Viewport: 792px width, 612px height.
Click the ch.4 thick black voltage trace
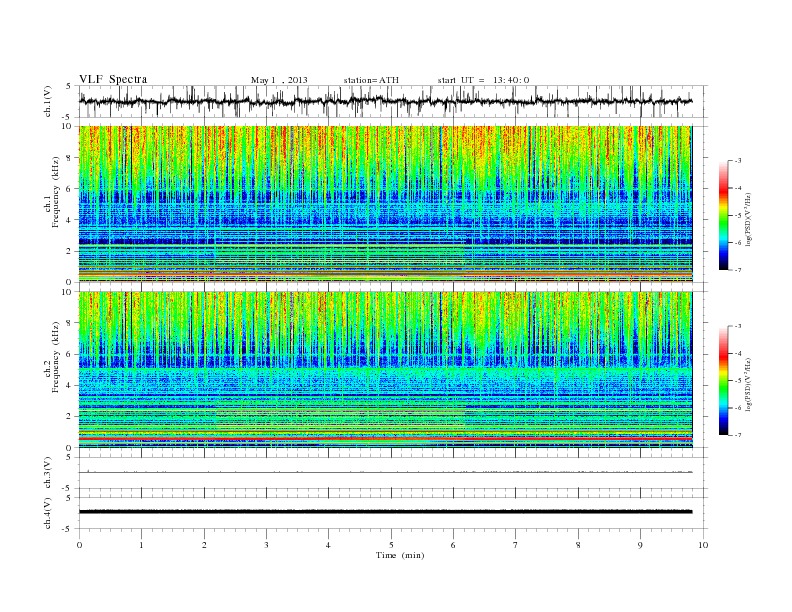click(x=385, y=512)
